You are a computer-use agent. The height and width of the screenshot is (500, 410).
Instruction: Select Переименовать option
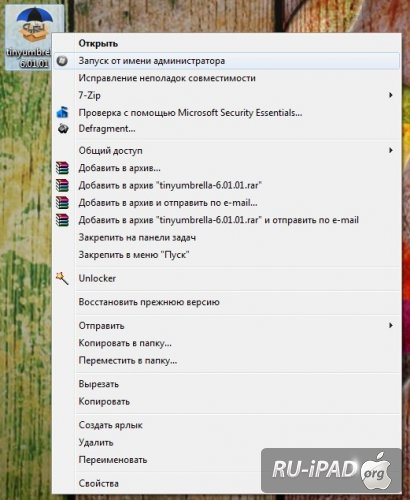(x=113, y=460)
